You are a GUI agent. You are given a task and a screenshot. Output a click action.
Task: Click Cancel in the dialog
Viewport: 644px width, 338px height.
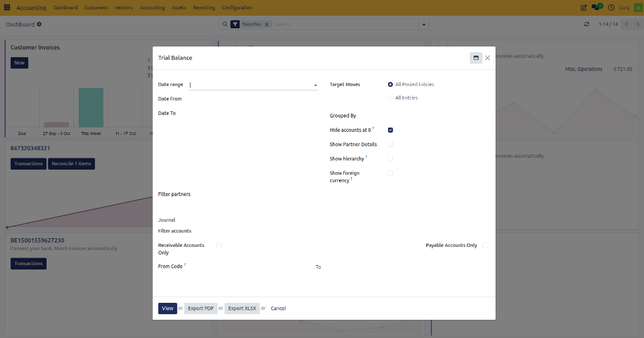point(278,308)
